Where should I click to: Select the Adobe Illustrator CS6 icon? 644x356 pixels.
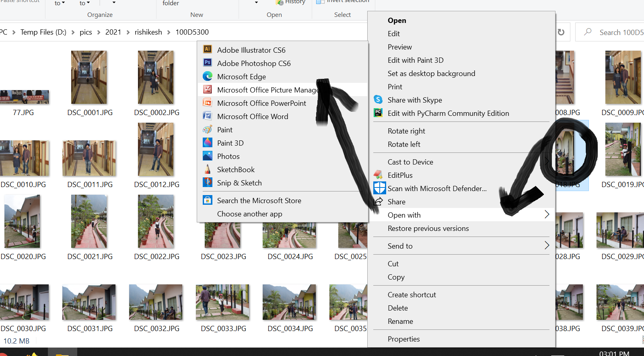click(x=208, y=49)
